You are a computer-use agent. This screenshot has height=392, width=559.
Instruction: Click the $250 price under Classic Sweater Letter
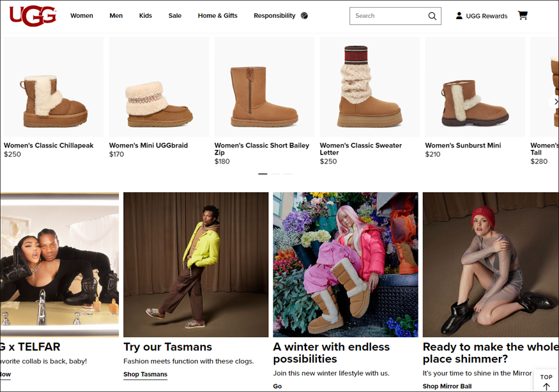(328, 162)
